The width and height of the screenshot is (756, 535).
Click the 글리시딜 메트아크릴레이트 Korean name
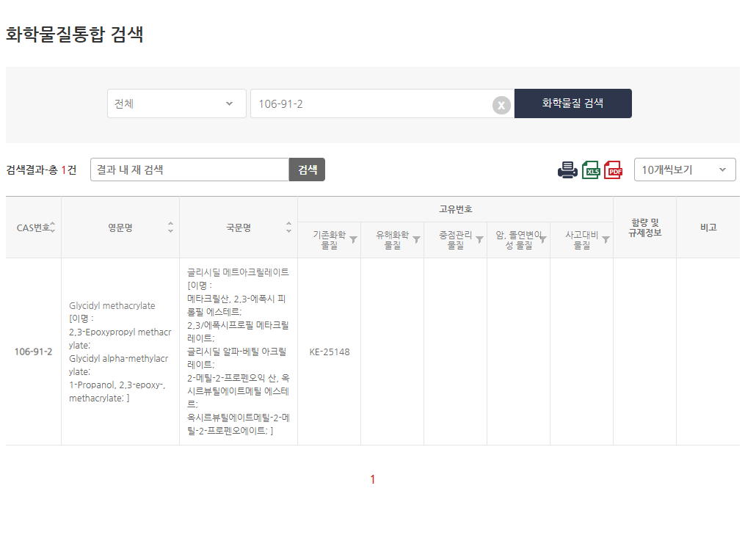pyautogui.click(x=238, y=272)
